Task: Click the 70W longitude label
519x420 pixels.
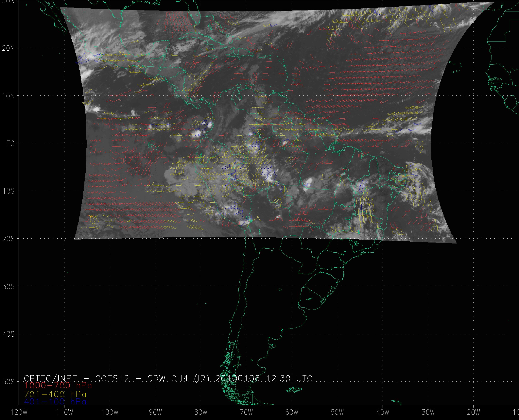Action: [x=247, y=412]
